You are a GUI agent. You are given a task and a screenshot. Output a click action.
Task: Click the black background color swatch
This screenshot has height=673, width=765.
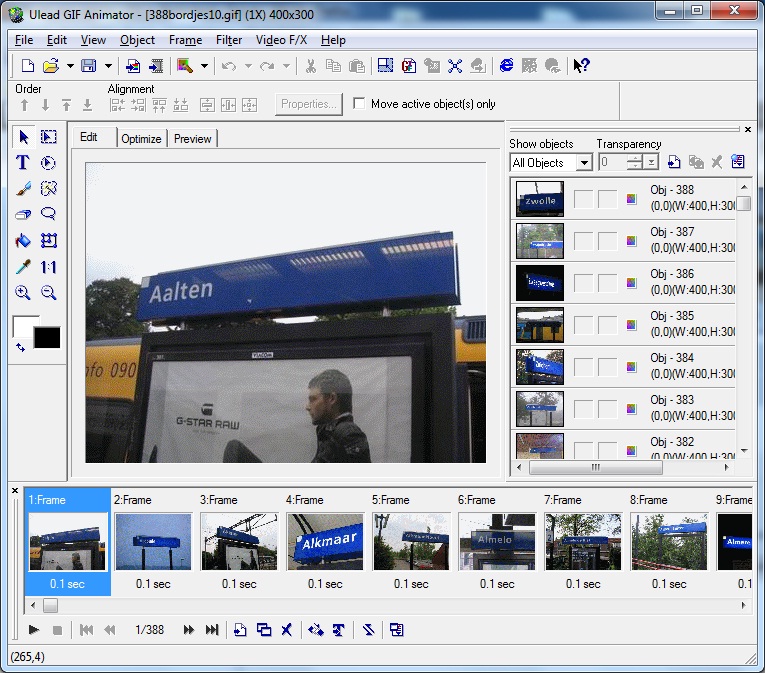point(47,338)
